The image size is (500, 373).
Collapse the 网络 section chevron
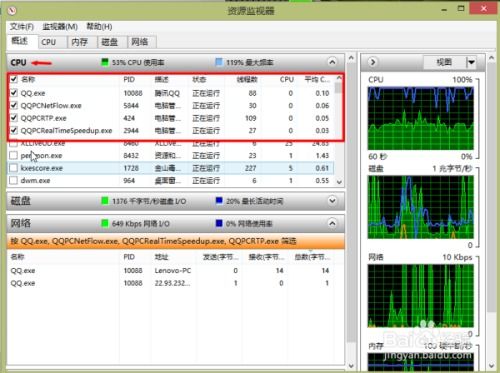(x=332, y=223)
